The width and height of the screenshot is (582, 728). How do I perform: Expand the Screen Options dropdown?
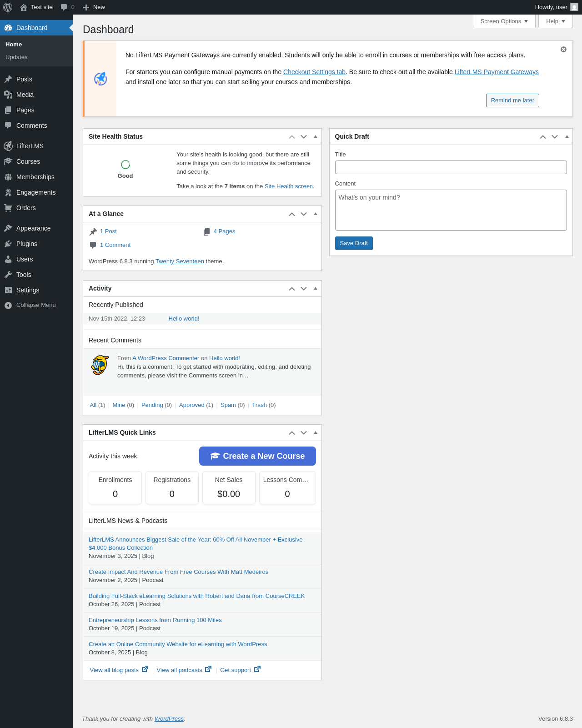pyautogui.click(x=504, y=21)
